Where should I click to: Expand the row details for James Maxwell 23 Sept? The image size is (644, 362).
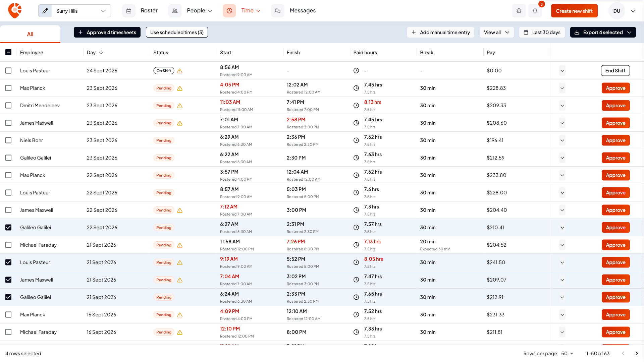pos(562,123)
